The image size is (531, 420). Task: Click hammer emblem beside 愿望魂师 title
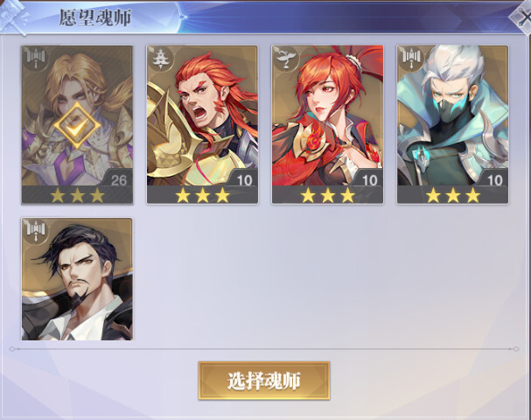click(15, 17)
